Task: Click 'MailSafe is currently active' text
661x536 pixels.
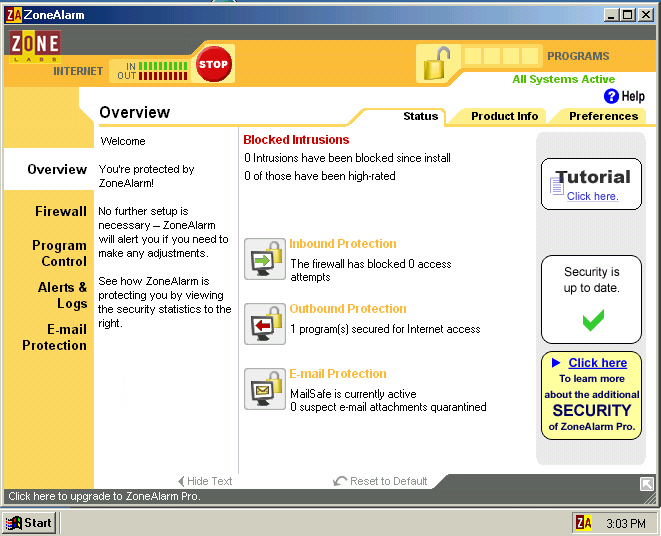Action: (x=353, y=394)
